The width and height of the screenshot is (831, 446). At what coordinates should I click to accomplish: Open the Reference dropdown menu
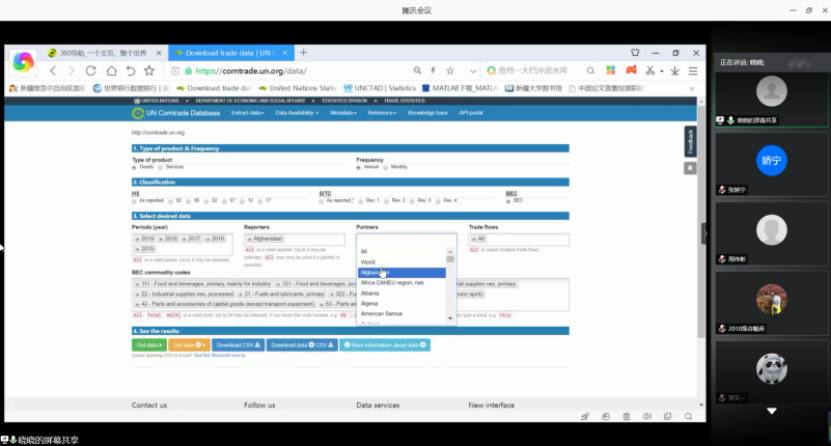pos(382,113)
